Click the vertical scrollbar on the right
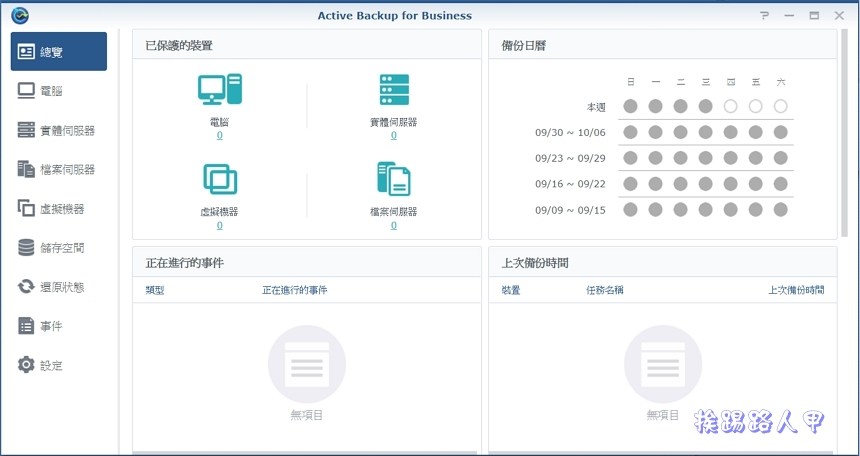 click(x=844, y=133)
